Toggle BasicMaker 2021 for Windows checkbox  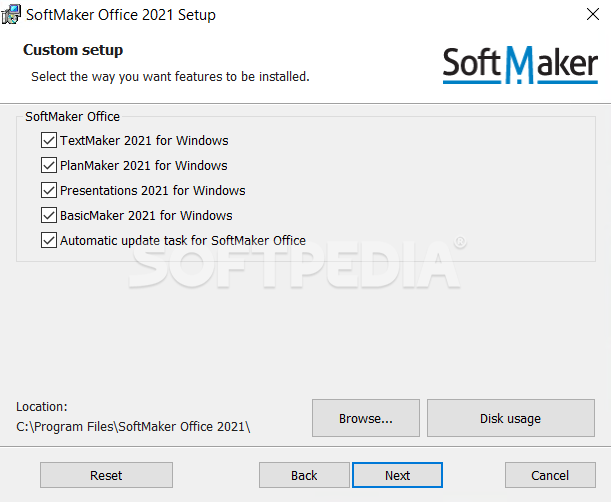point(49,215)
